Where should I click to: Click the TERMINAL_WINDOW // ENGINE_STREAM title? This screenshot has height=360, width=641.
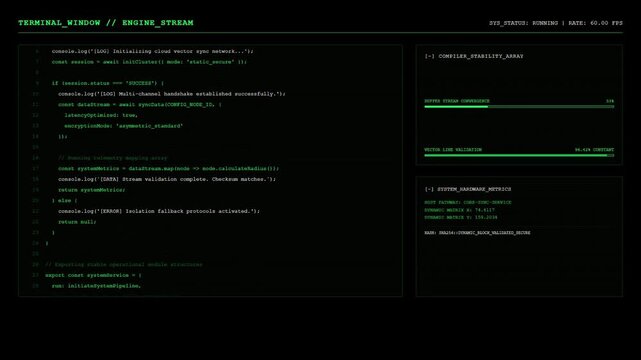click(105, 23)
